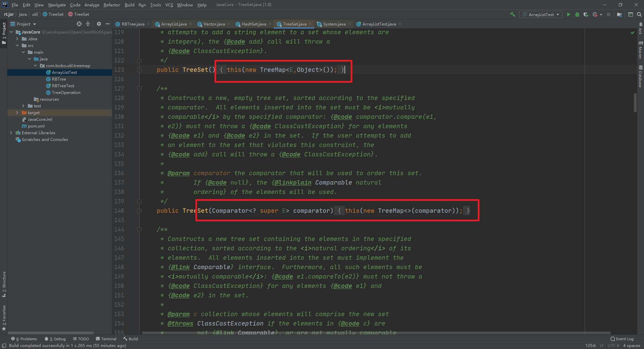The image size is (644, 349).
Task: Switch to the HashSet.java tab
Action: 254,24
